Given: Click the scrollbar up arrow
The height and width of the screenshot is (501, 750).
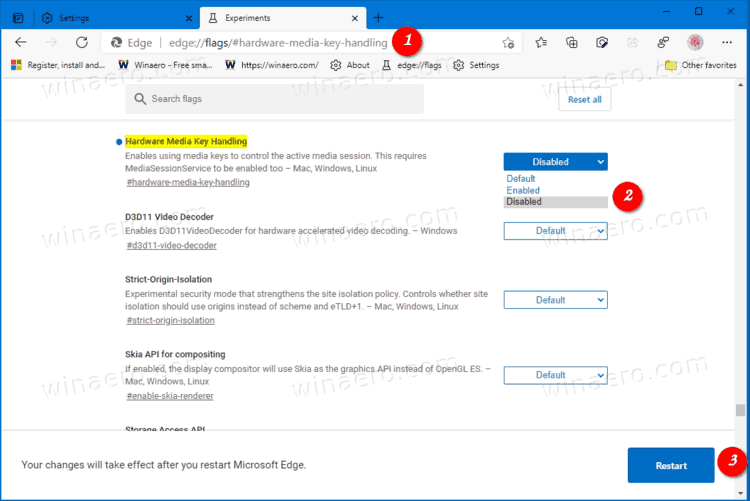Looking at the screenshot, I should click(x=740, y=85).
